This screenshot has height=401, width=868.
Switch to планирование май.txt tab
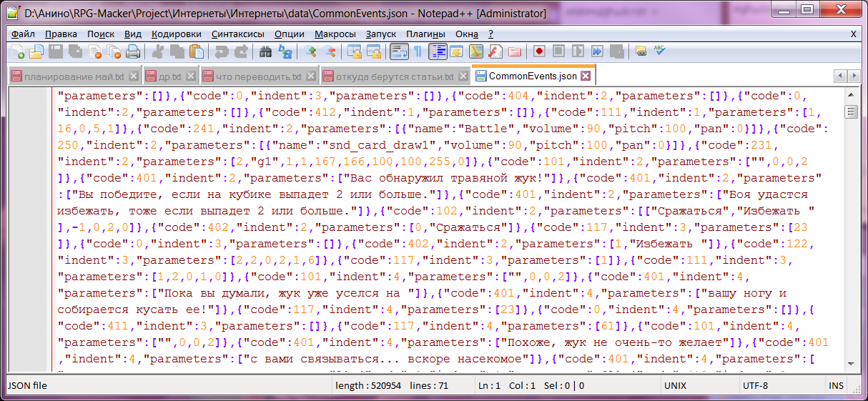tap(74, 76)
